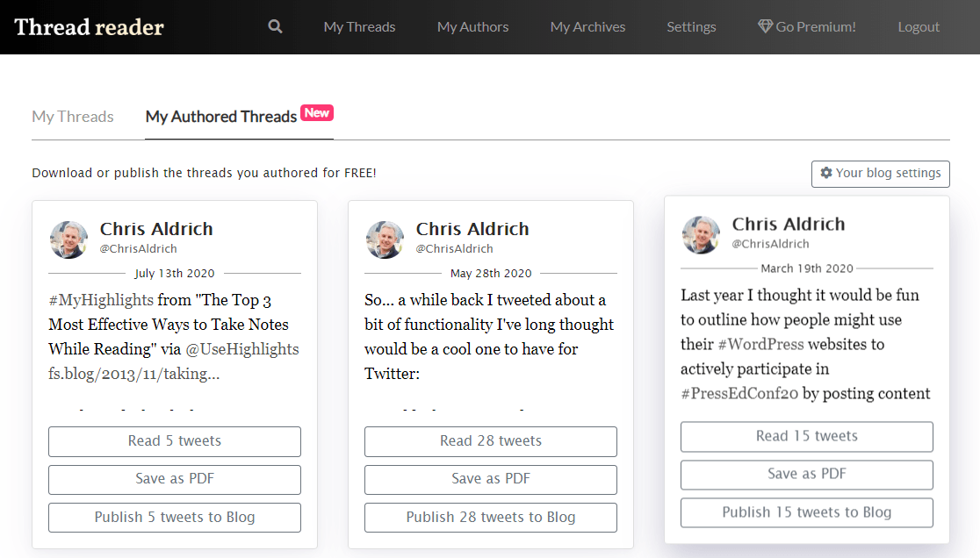Image resolution: width=980 pixels, height=558 pixels.
Task: Click the gear icon on Your blog settings
Action: coord(826,173)
